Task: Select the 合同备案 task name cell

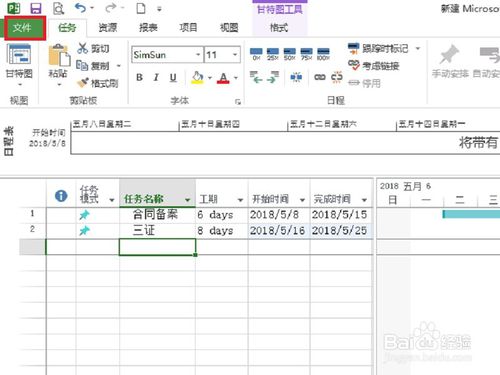Action: point(157,215)
